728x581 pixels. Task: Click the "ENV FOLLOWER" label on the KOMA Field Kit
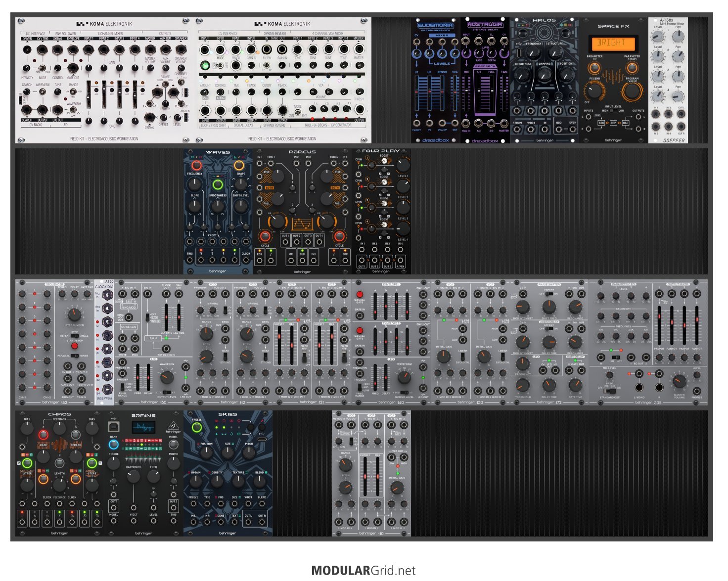(65, 34)
